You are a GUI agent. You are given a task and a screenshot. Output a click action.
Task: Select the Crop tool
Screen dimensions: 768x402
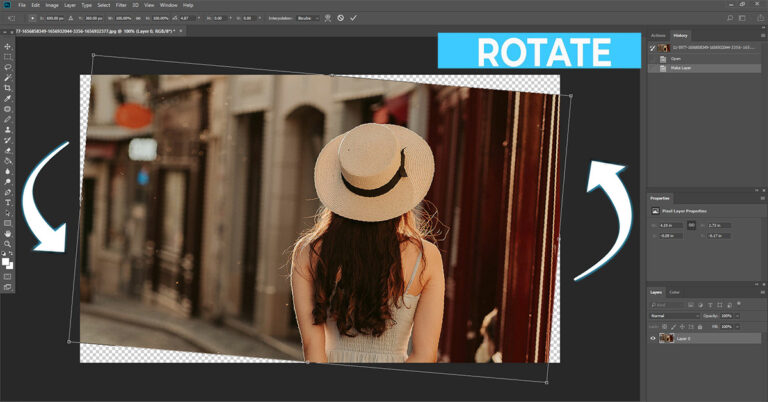pos(8,88)
